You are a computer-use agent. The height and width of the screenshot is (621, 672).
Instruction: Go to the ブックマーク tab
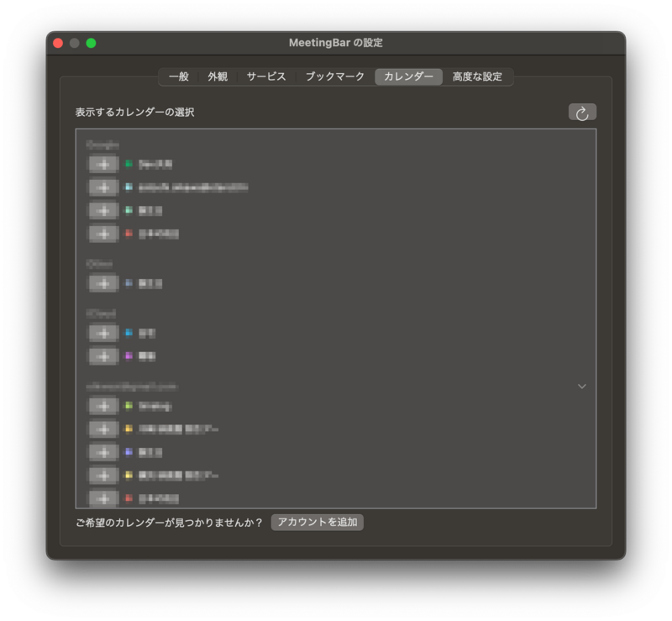tap(334, 76)
